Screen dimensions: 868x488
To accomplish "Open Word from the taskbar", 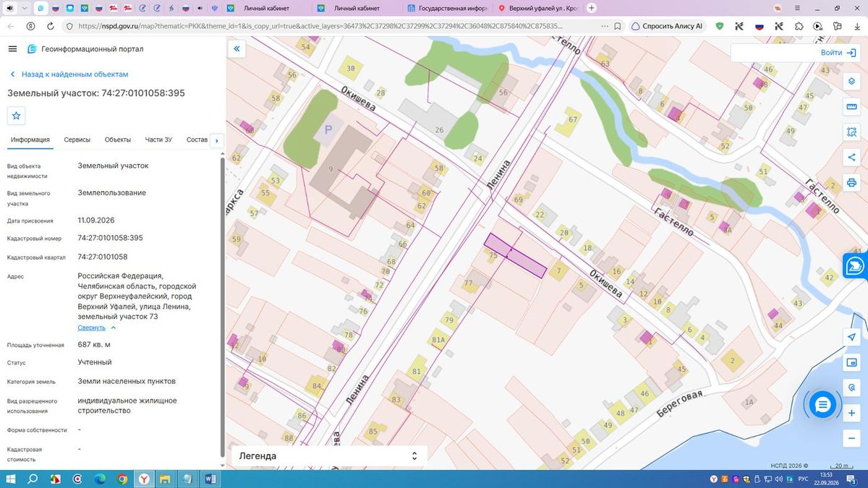I will click(211, 479).
